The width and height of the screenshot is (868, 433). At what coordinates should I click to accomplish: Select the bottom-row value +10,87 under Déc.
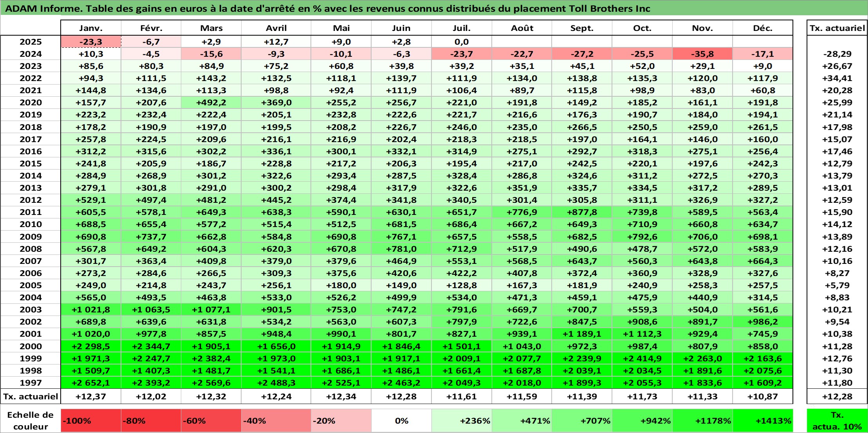763,396
